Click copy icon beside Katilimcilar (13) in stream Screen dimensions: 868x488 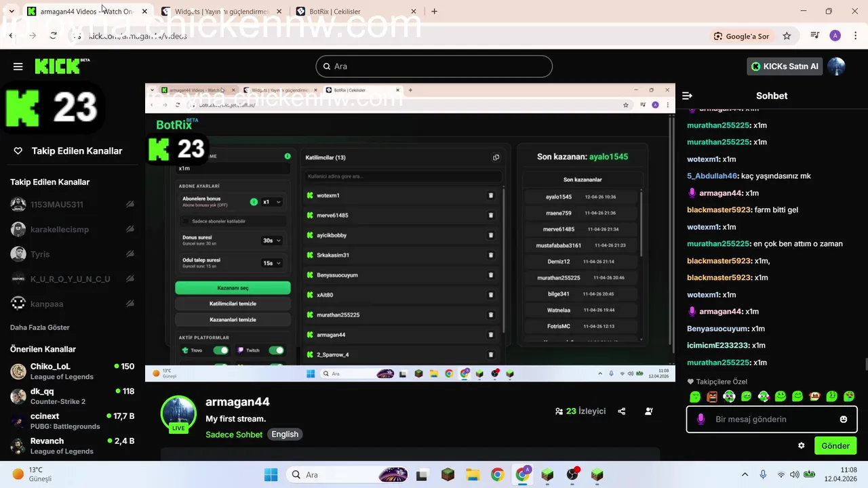496,157
